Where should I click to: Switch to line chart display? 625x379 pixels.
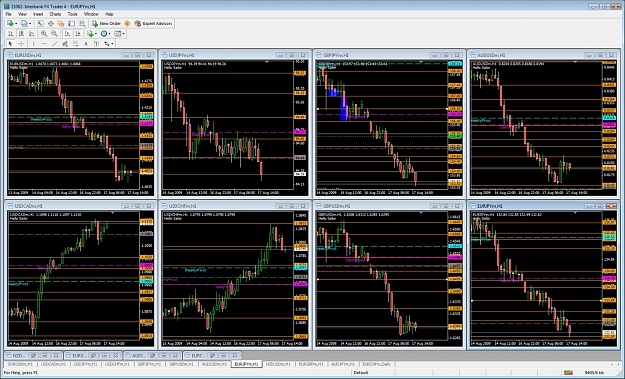click(31, 34)
